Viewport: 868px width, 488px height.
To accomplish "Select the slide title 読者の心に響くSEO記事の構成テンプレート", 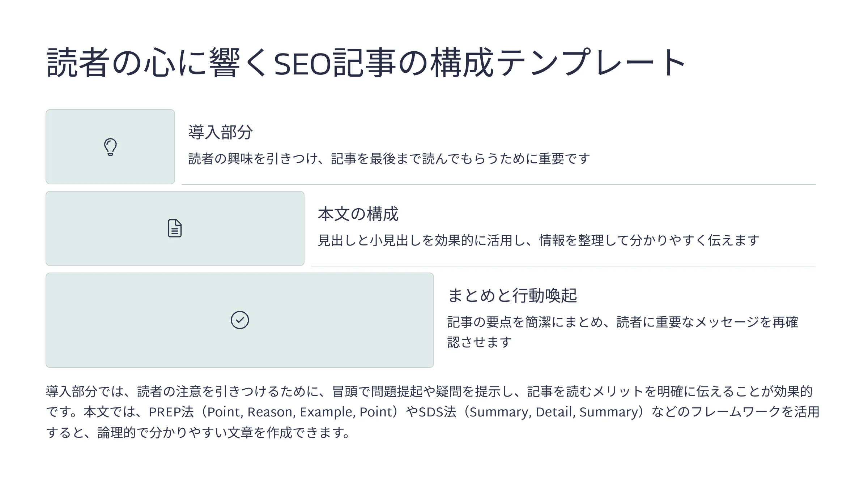I will (365, 63).
